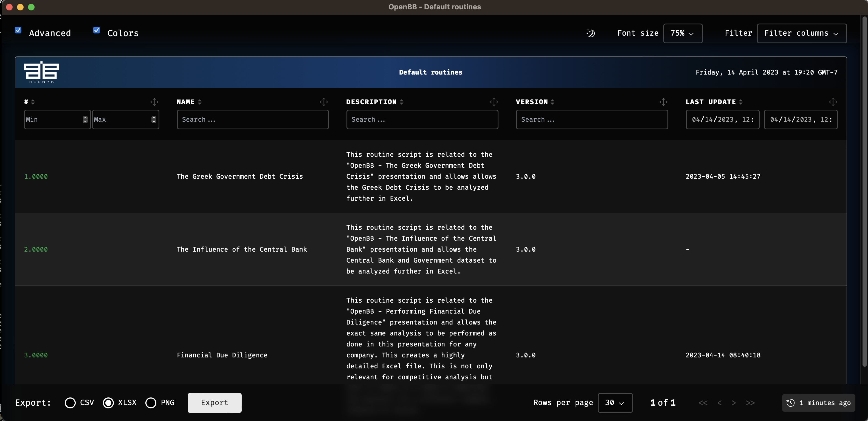Viewport: 868px width, 421px height.
Task: Sort by LAST UPDATE column arrows
Action: (x=740, y=102)
